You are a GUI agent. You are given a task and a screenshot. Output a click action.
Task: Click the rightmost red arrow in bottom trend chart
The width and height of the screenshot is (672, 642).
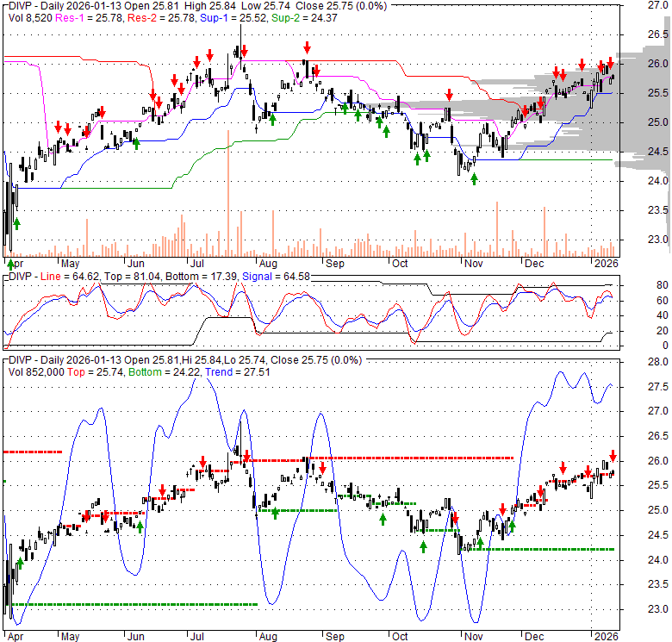coord(613,455)
